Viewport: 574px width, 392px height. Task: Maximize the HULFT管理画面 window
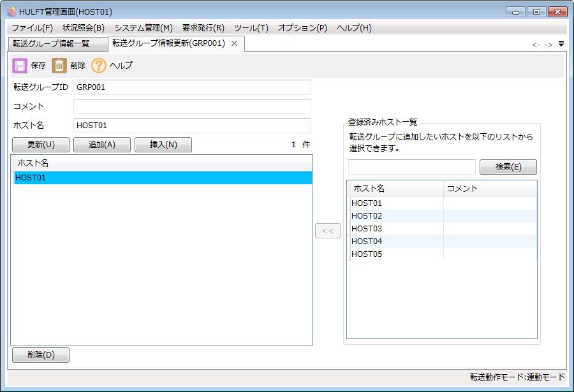536,12
